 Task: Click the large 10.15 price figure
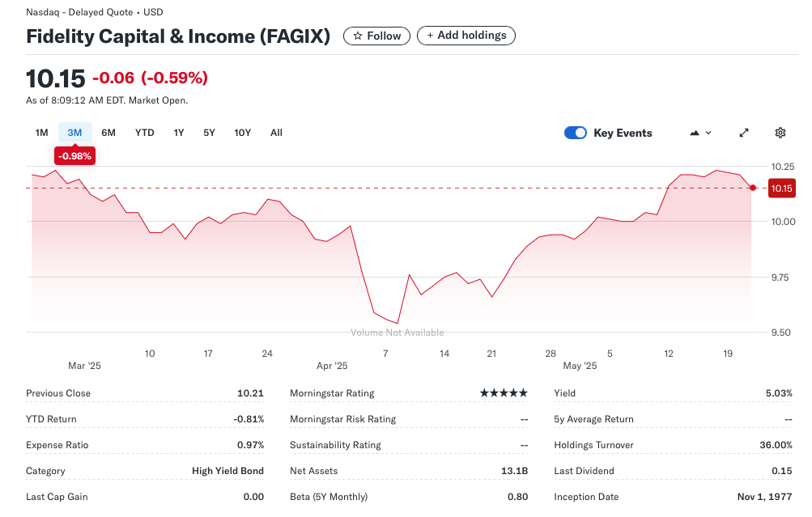click(x=55, y=78)
